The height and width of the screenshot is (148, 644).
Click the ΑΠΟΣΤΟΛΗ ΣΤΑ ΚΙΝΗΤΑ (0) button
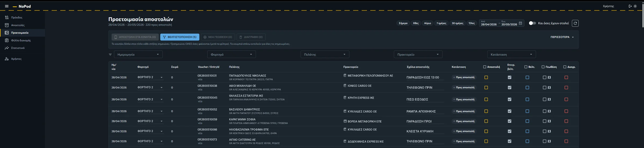[x=135, y=37]
